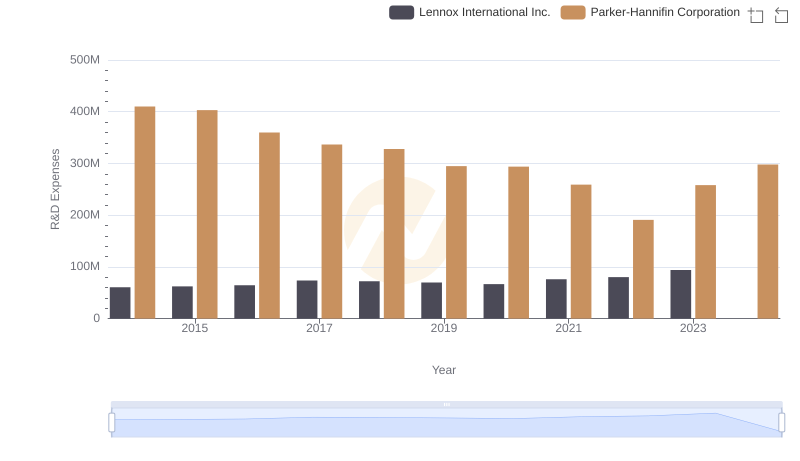Click the Parker-Hannifin bar above 2019 label
This screenshot has width=800, height=461.
[456, 242]
